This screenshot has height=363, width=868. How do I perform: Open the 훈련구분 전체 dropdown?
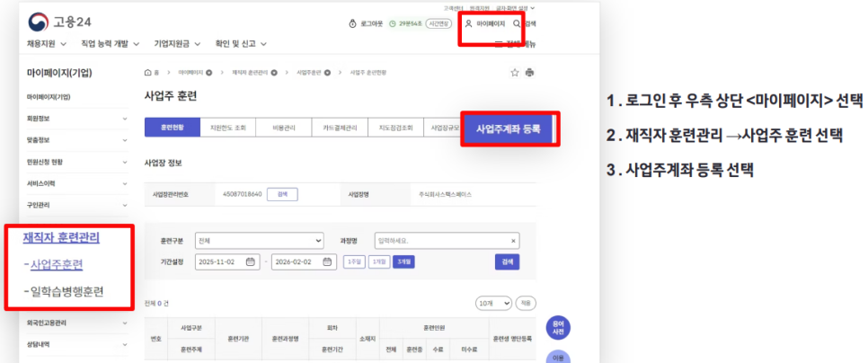point(259,241)
